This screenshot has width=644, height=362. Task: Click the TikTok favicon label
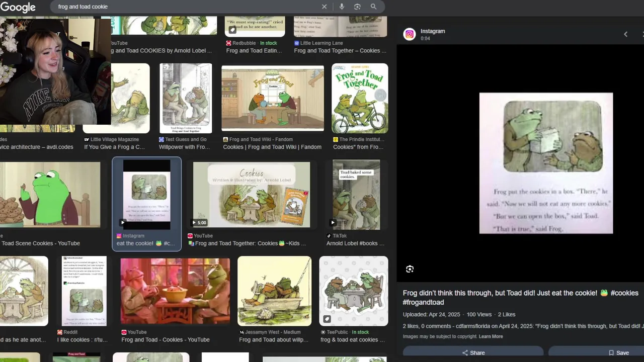click(337, 236)
